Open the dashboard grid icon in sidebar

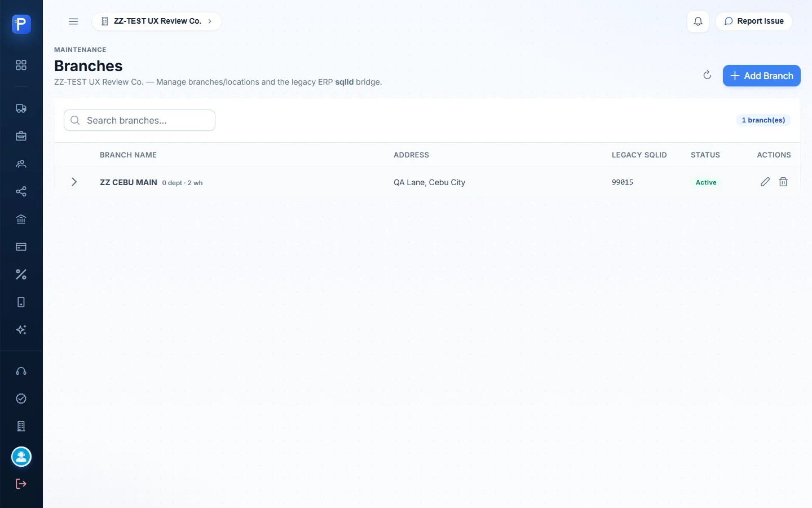[x=21, y=65]
